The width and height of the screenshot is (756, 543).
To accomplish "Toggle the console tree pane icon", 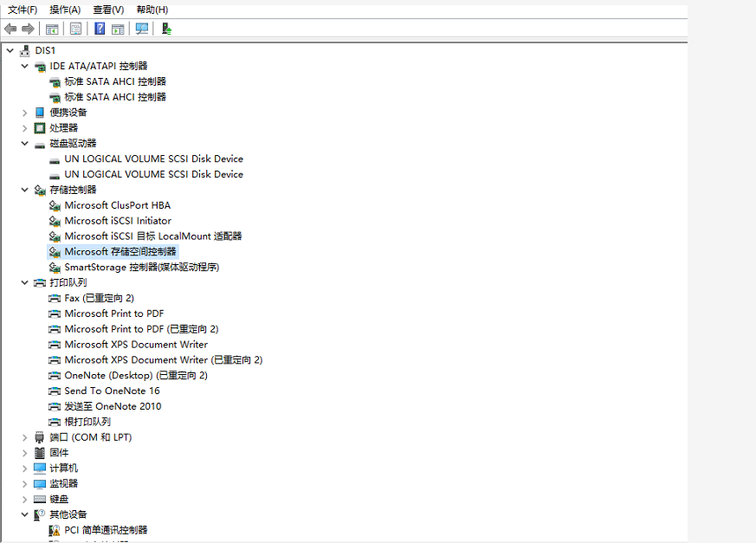I will pos(52,29).
